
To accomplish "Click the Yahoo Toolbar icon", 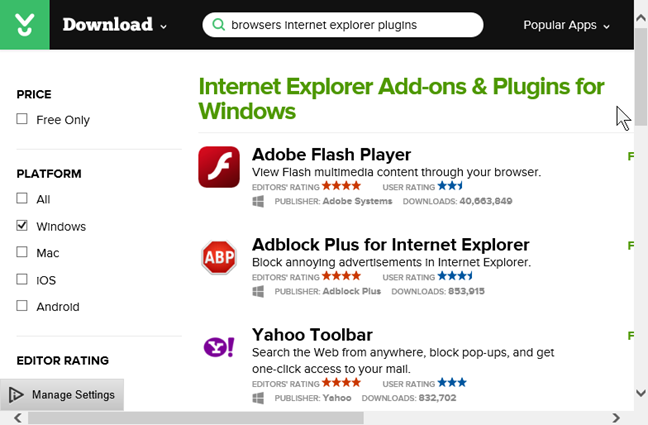I will coord(218,347).
